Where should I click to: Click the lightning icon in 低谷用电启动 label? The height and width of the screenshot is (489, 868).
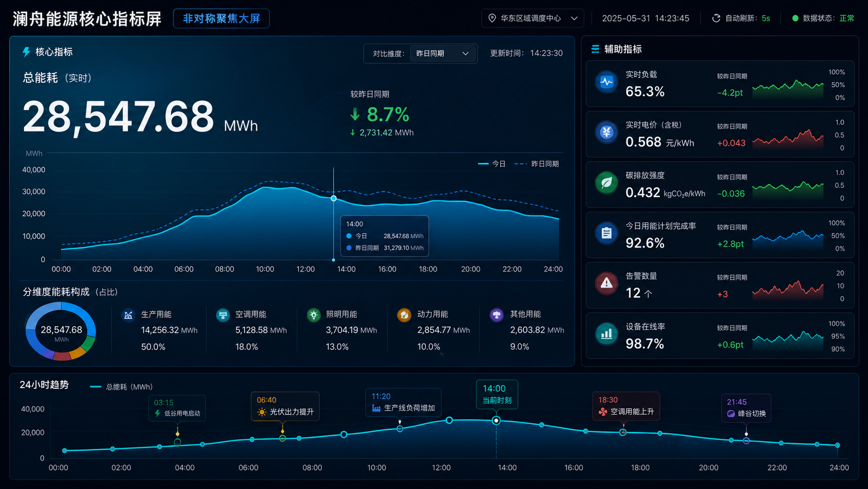click(157, 413)
